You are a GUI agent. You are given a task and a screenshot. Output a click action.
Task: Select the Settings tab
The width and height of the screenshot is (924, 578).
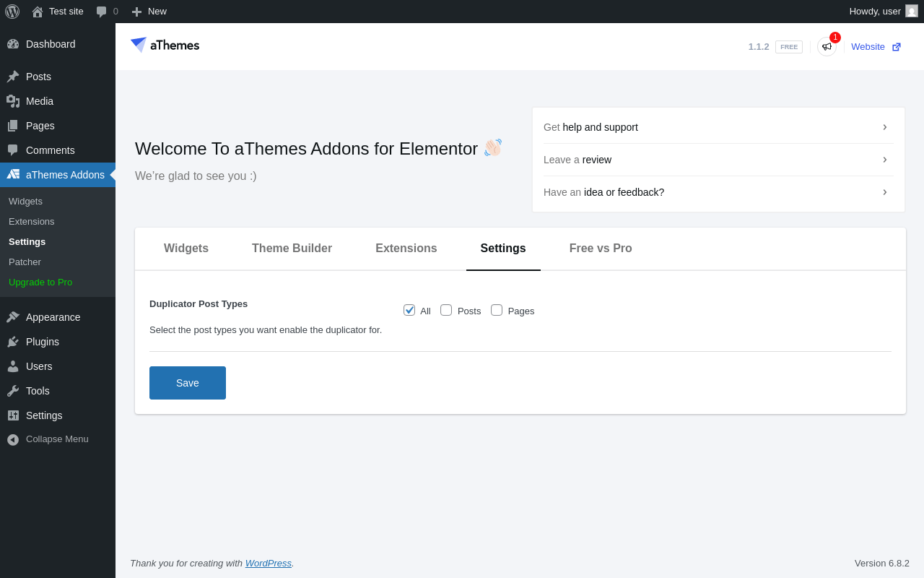click(503, 249)
